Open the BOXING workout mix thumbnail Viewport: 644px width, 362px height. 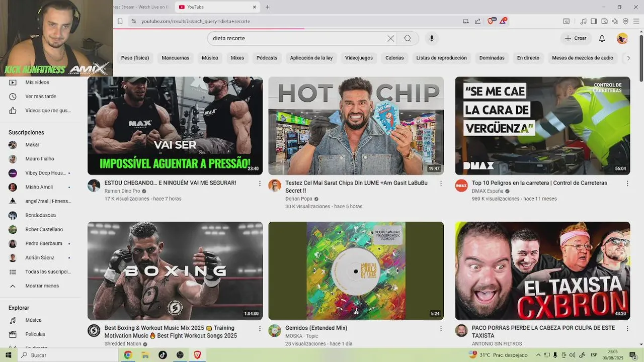[175, 271]
